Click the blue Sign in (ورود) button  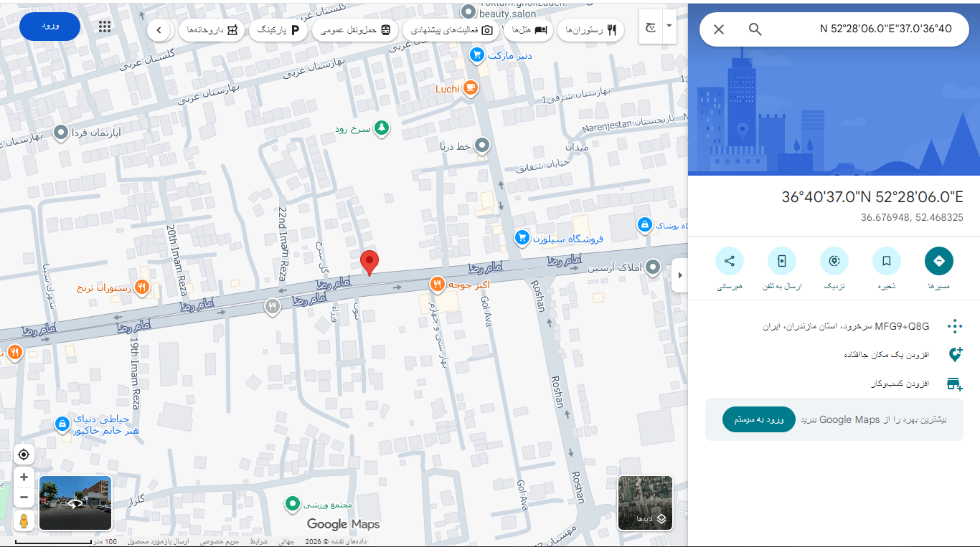(x=50, y=27)
